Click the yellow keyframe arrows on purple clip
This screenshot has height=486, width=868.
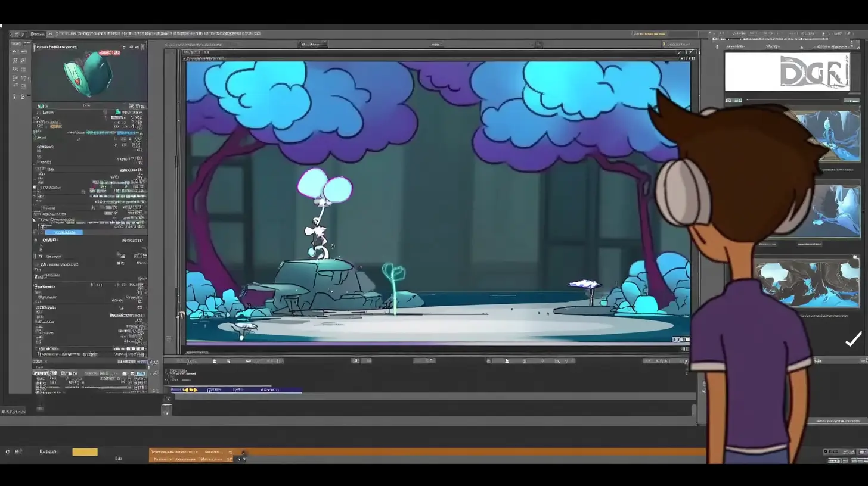(x=191, y=390)
